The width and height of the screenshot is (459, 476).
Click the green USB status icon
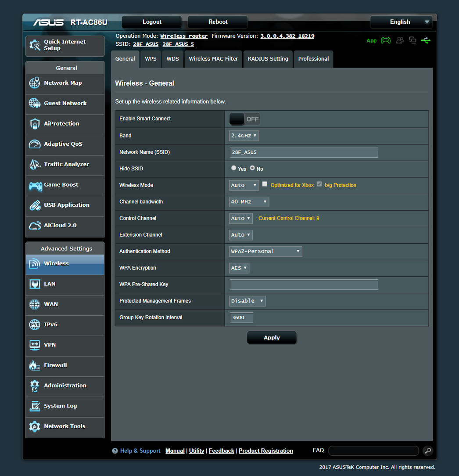coord(426,40)
